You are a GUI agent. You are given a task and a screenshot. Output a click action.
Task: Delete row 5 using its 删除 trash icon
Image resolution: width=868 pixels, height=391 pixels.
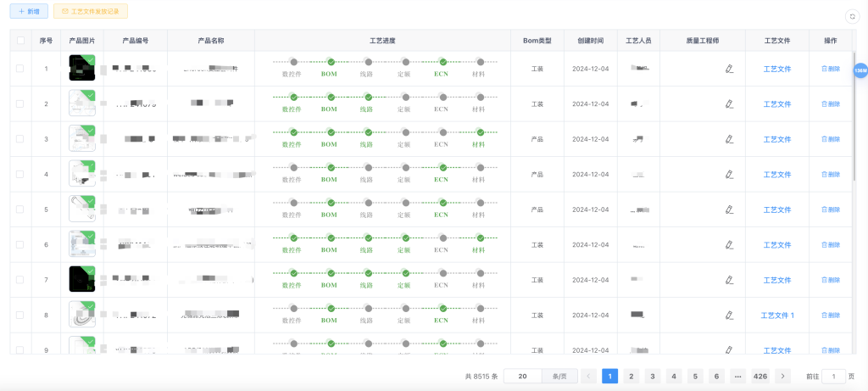point(830,209)
